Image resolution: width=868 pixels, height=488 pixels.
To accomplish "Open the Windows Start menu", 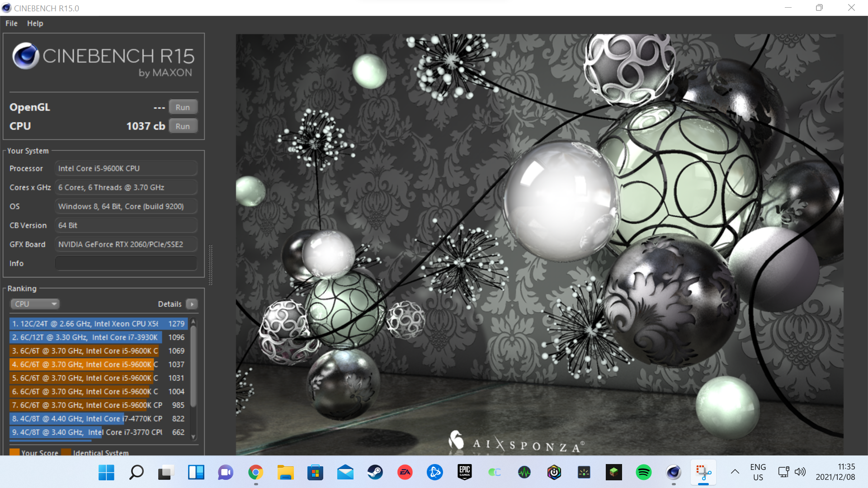I will tap(106, 473).
